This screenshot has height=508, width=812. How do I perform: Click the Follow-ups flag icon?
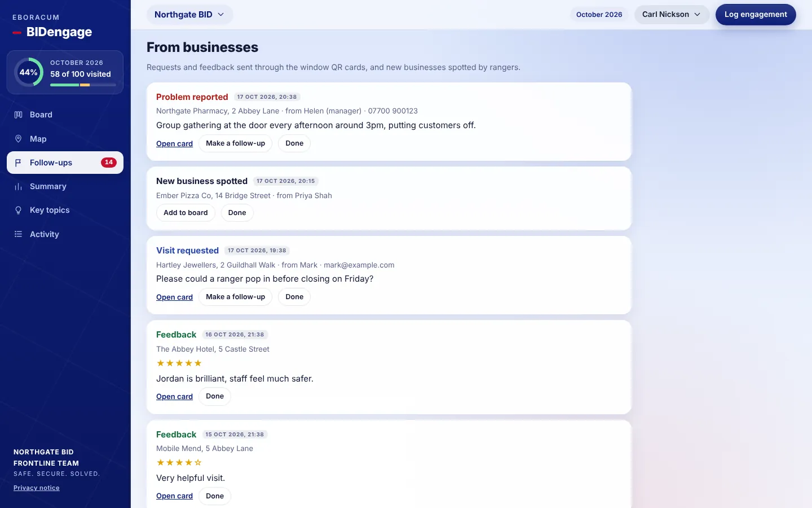(x=18, y=163)
